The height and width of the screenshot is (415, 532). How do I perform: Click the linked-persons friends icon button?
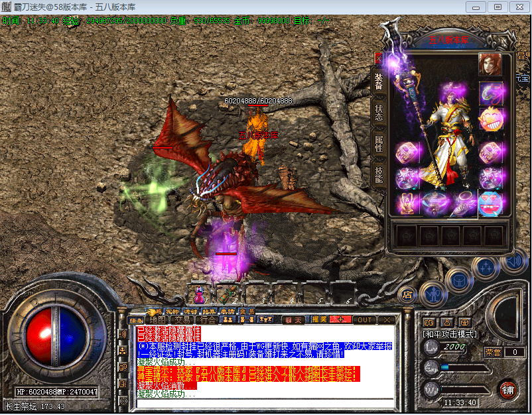tap(247, 320)
